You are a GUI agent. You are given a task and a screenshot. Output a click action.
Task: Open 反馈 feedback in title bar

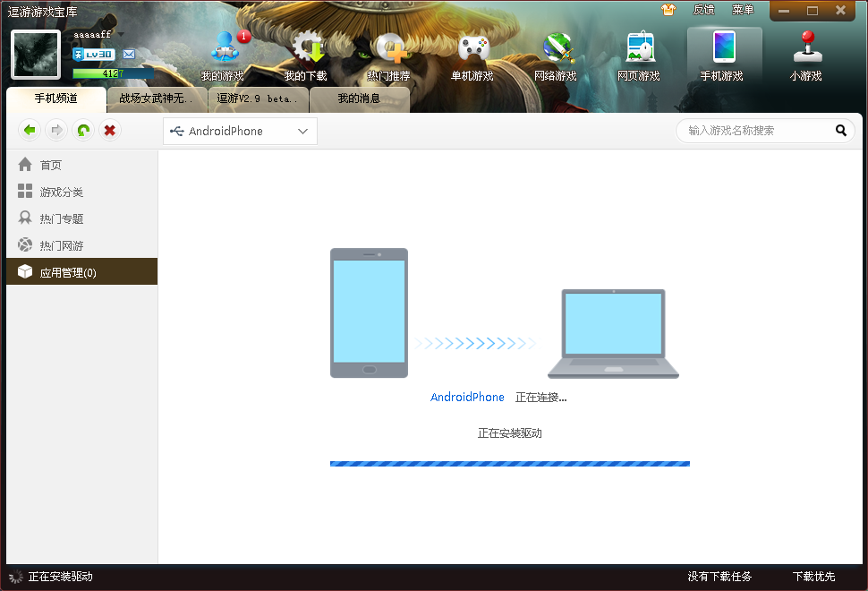(x=703, y=10)
